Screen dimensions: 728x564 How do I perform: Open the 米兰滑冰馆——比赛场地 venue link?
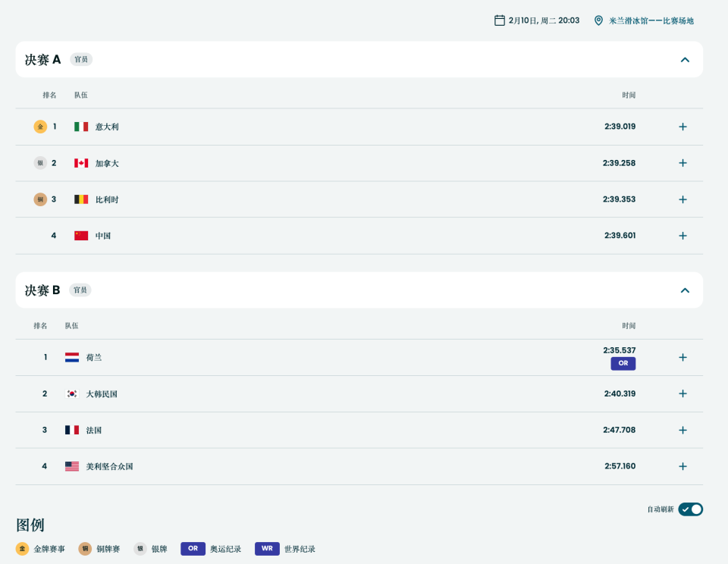point(651,20)
